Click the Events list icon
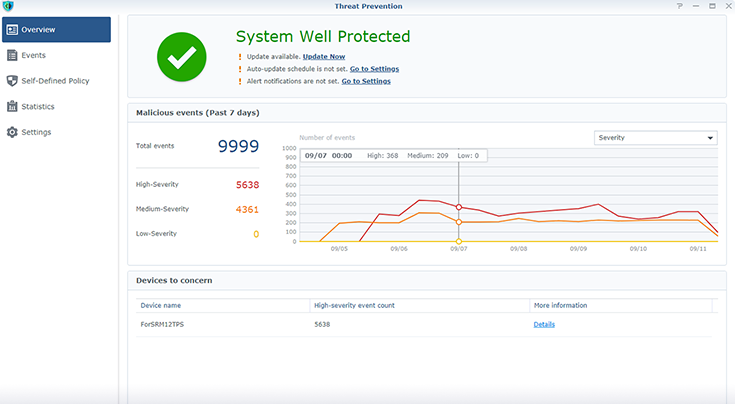 tap(13, 55)
